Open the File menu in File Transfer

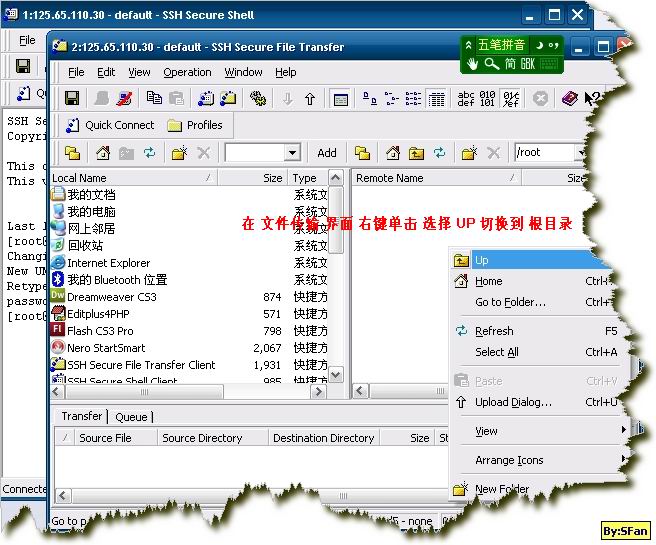coord(76,72)
